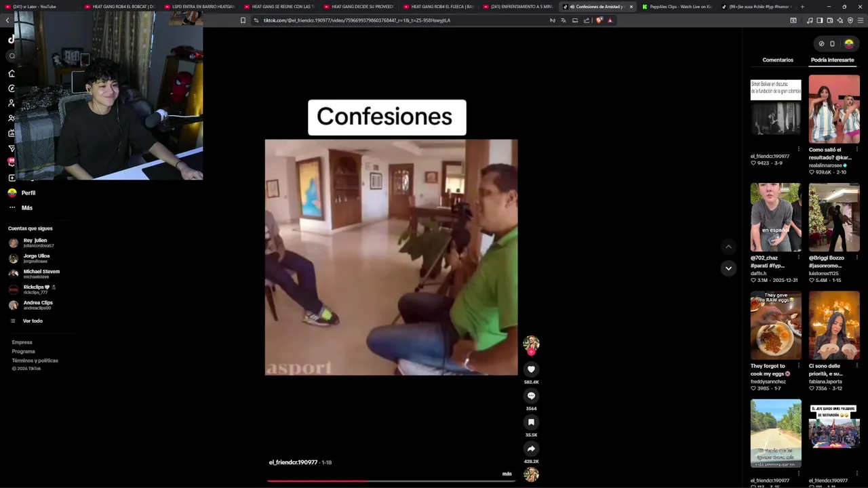Open the sidebar search icon
The image size is (868, 488).
(12, 56)
